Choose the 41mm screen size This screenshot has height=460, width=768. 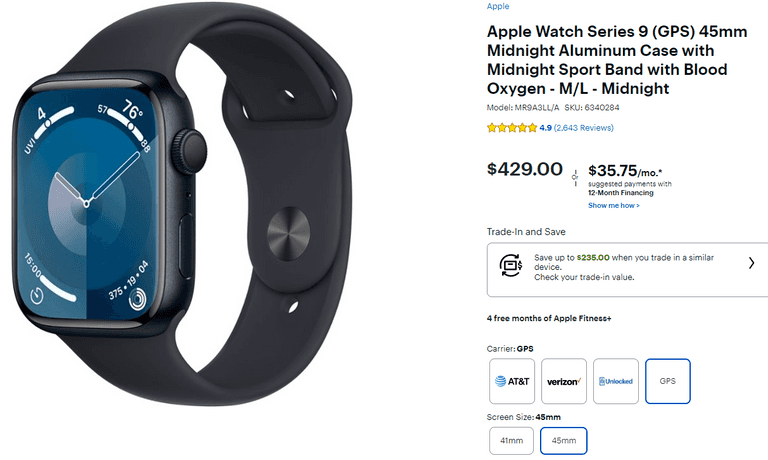pos(511,440)
